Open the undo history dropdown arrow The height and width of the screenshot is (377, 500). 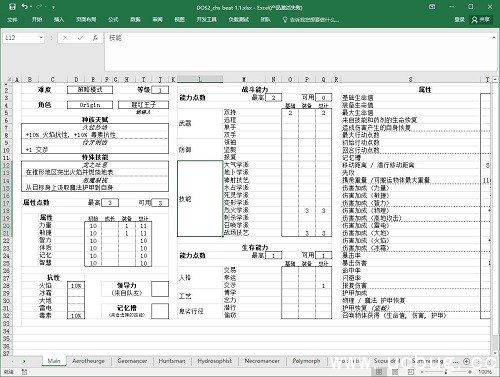tap(31, 7)
